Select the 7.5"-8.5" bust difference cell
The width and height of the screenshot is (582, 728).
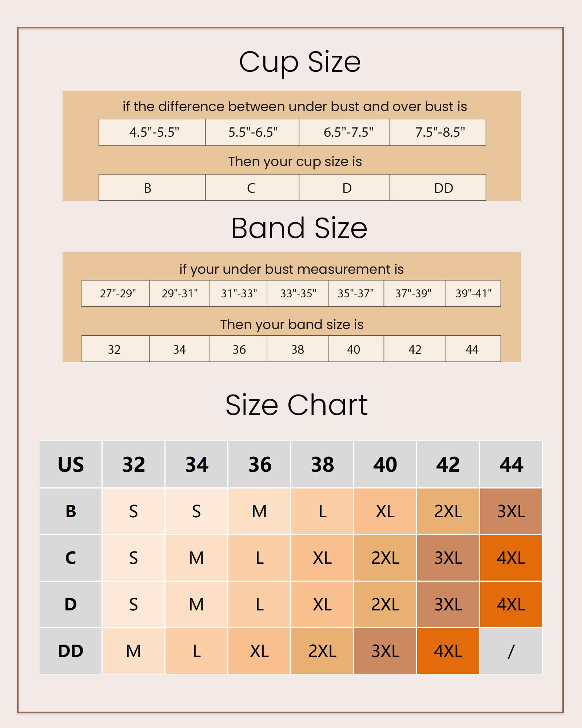[x=440, y=132]
